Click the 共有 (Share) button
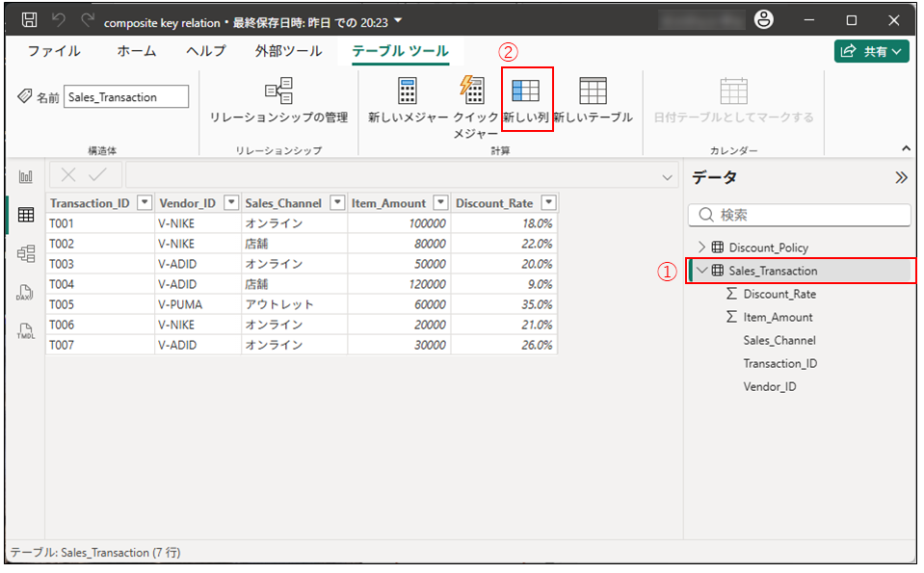This screenshot has height=573, width=924. 872,52
